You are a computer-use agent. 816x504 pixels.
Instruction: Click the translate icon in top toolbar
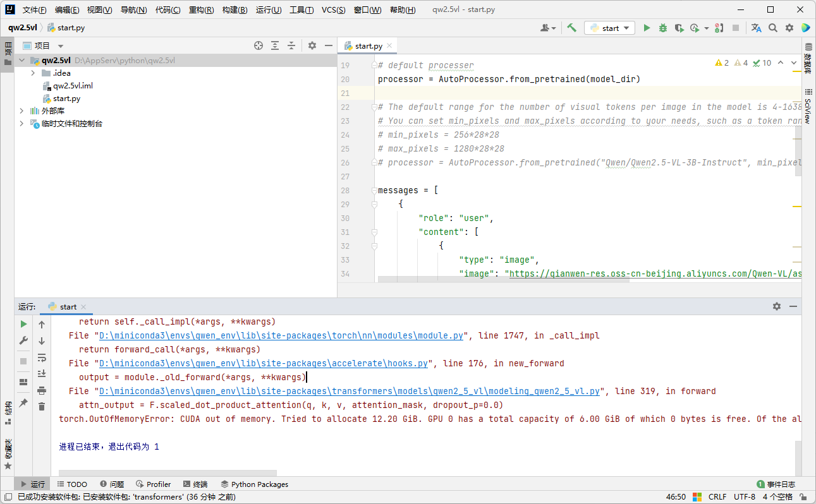pyautogui.click(x=756, y=28)
